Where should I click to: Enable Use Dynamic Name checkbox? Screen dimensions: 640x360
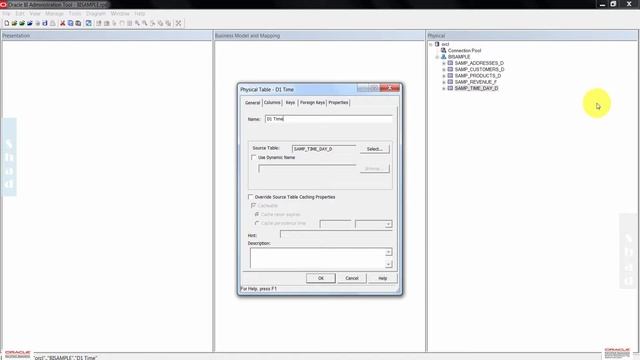pyautogui.click(x=253, y=157)
